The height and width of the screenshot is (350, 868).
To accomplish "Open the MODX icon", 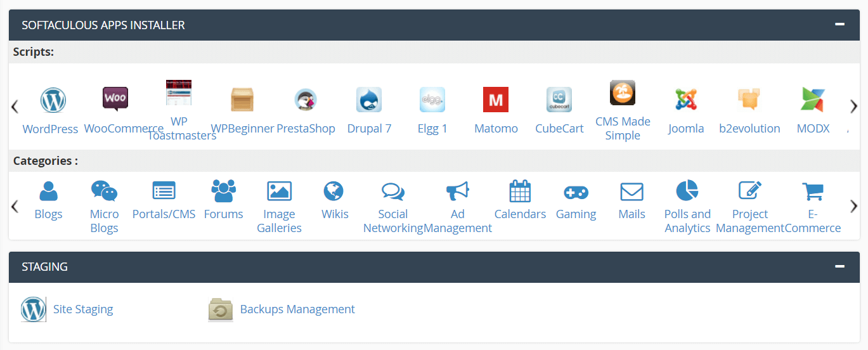I will coord(813,100).
